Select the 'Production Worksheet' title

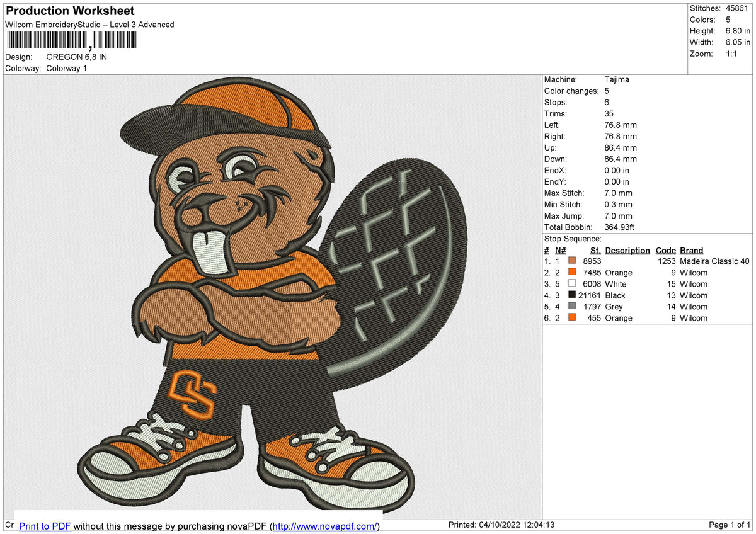coord(70,11)
